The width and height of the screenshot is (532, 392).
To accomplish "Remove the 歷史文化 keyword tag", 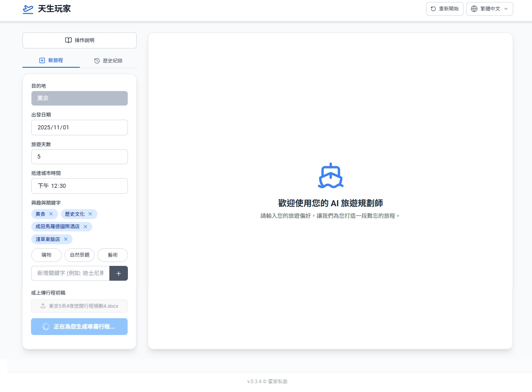I will 90,214.
